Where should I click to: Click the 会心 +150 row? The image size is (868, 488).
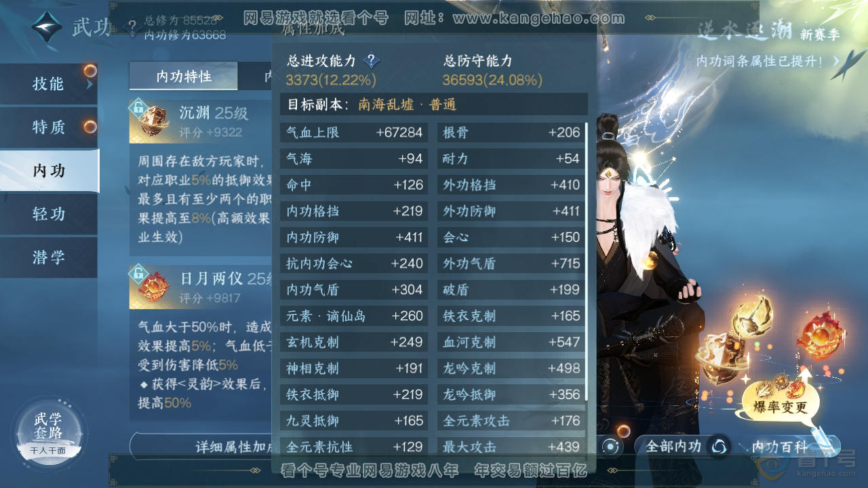pos(511,237)
